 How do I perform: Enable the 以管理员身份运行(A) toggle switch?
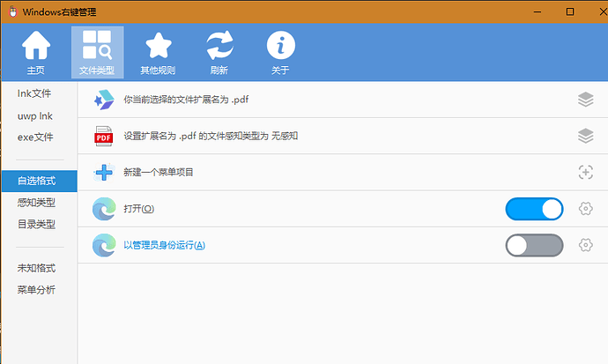(x=534, y=245)
